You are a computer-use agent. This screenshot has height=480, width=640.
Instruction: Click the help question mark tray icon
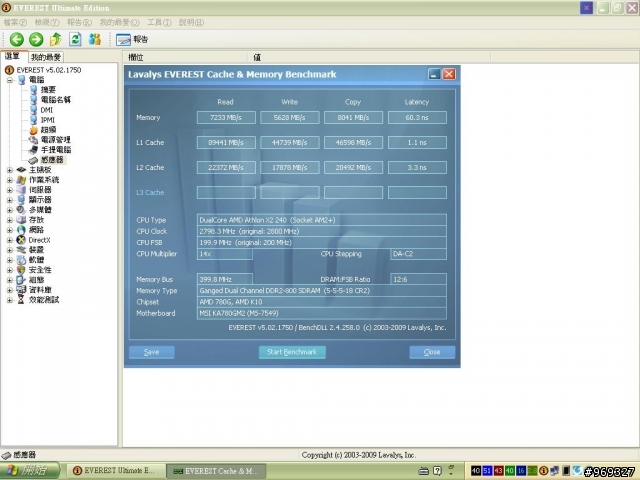(437, 471)
